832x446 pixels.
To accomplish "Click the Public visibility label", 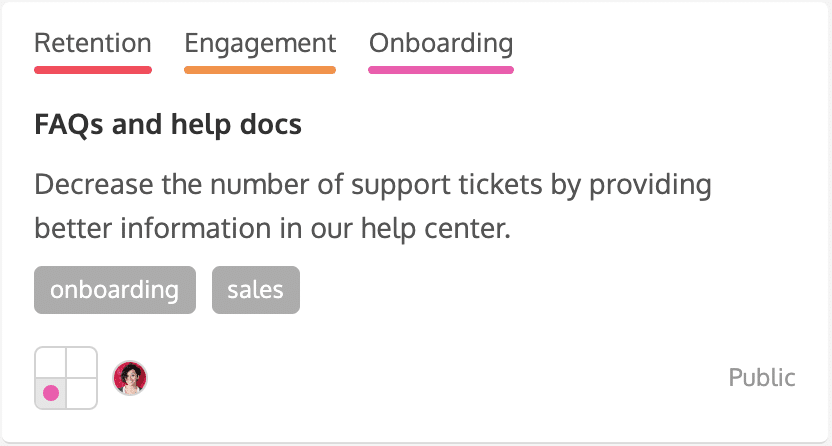I will click(x=762, y=378).
